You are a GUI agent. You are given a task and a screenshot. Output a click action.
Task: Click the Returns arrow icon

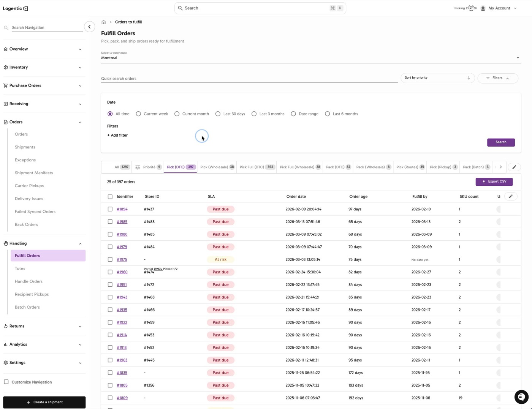[5, 326]
